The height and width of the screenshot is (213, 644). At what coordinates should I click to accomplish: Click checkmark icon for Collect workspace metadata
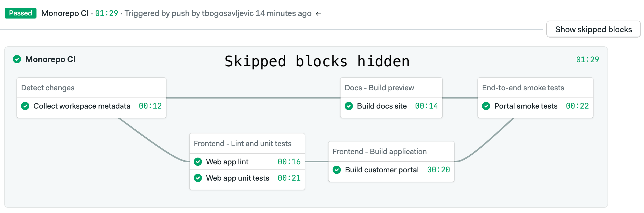click(25, 106)
